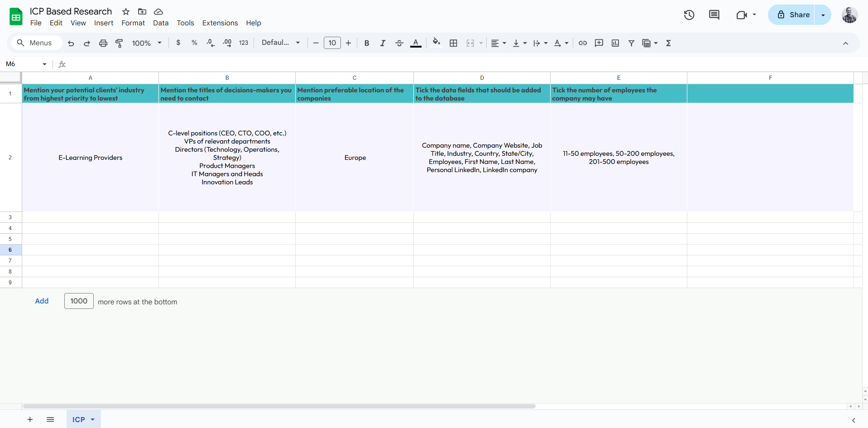Image resolution: width=868 pixels, height=428 pixels.
Task: Show all comments icon
Action: [x=714, y=15]
